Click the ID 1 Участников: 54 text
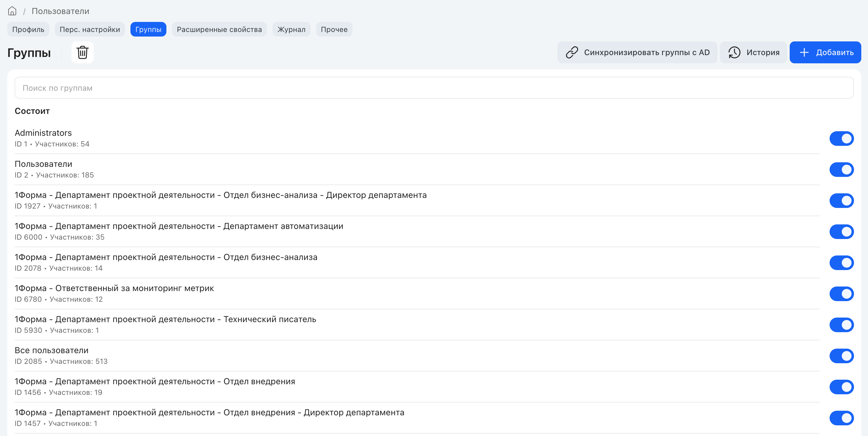The height and width of the screenshot is (436, 868). pyautogui.click(x=52, y=144)
